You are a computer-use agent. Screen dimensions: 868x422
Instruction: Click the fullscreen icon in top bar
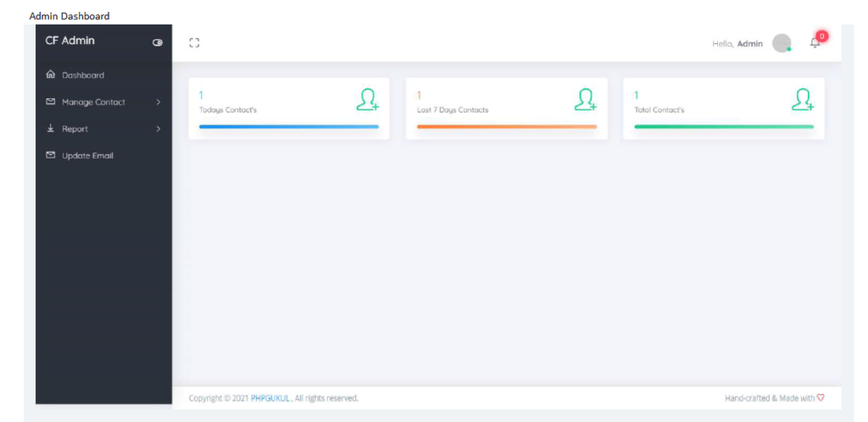click(x=194, y=42)
